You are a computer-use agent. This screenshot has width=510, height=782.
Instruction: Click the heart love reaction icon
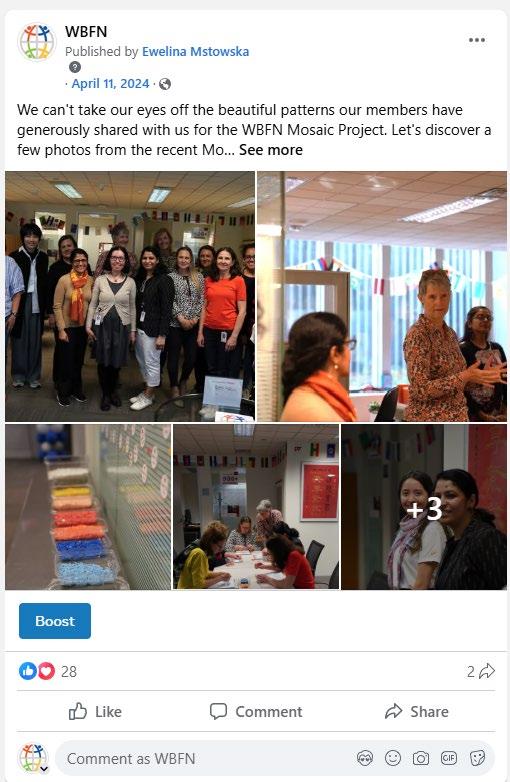tap(46, 671)
